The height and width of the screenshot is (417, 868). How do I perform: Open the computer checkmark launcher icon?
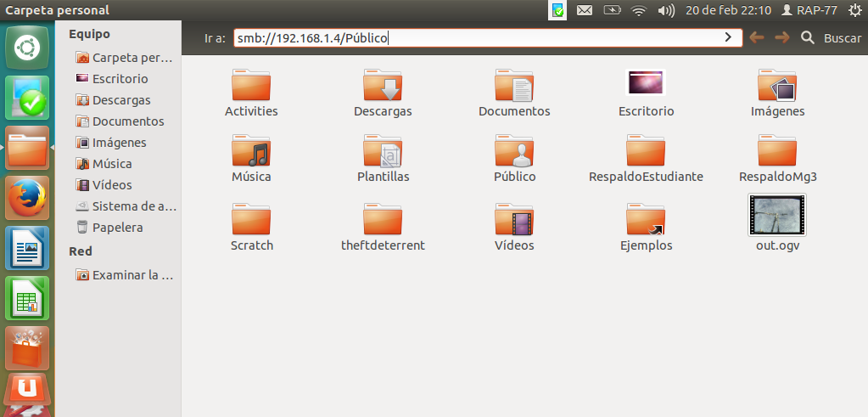click(27, 98)
